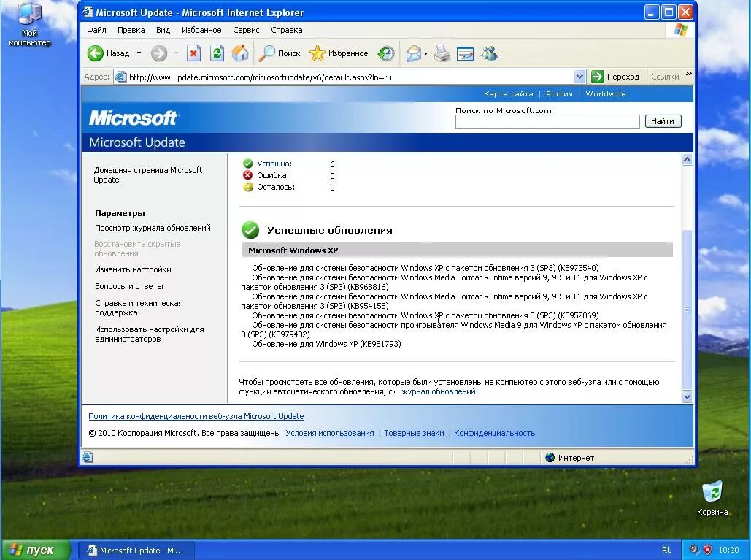Click the журнал обновлений hyperlink
This screenshot has height=560, width=751.
438,391
